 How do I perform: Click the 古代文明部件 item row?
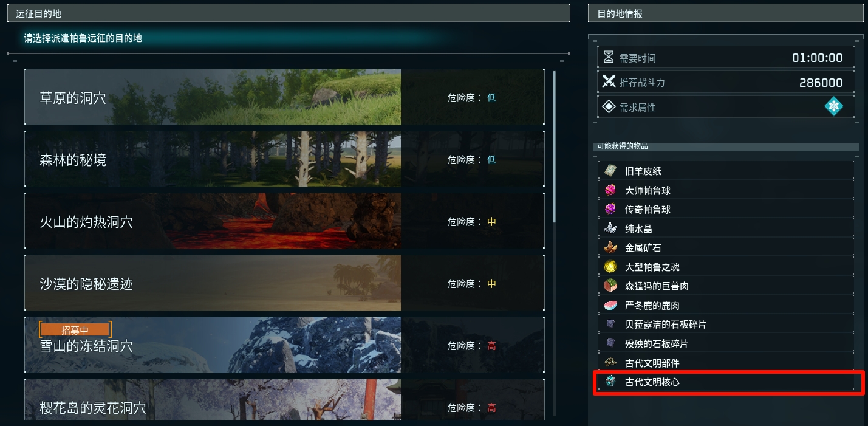(726, 363)
